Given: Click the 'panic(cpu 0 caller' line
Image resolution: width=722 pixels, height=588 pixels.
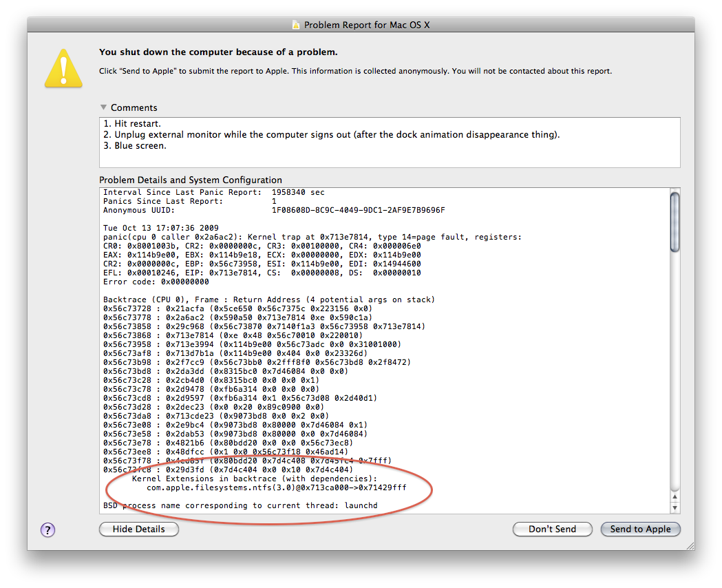Looking at the screenshot, I should coord(312,237).
